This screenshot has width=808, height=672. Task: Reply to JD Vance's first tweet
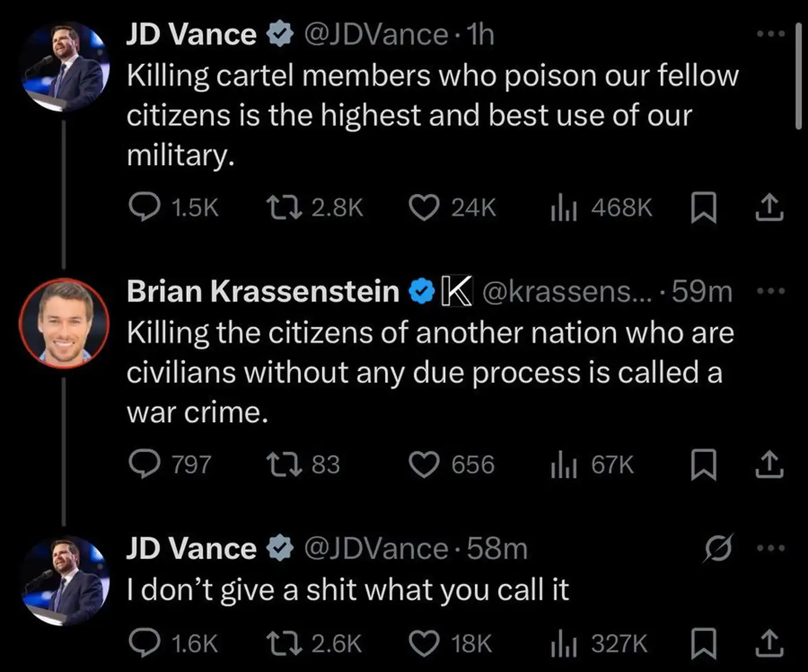click(x=144, y=207)
